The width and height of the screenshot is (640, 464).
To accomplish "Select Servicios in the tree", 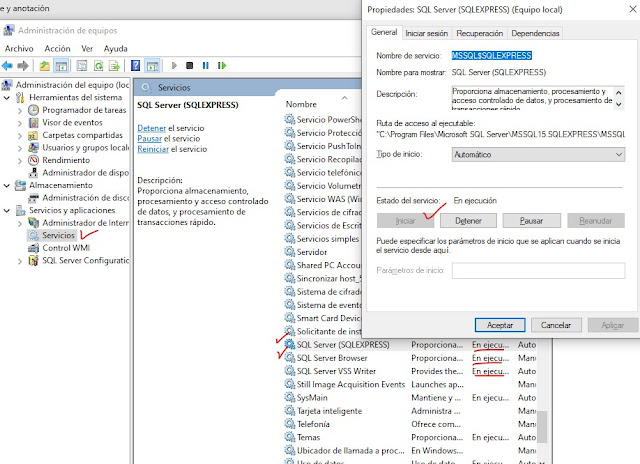I will 58,235.
